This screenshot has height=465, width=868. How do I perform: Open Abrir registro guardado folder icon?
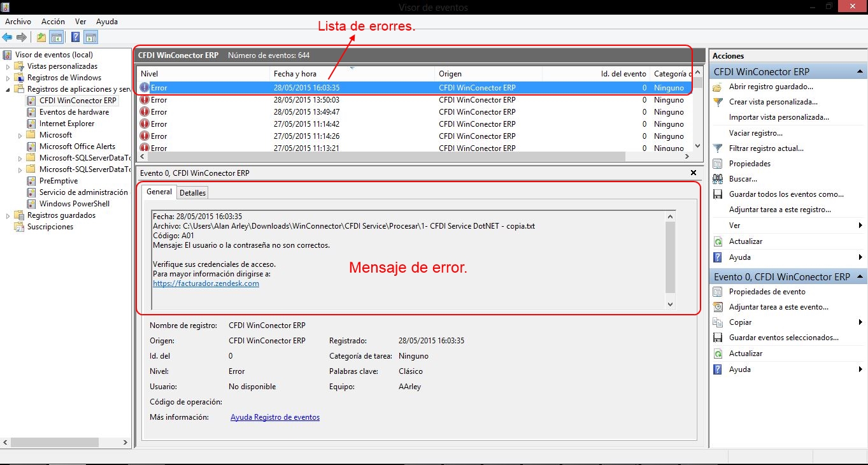point(718,86)
